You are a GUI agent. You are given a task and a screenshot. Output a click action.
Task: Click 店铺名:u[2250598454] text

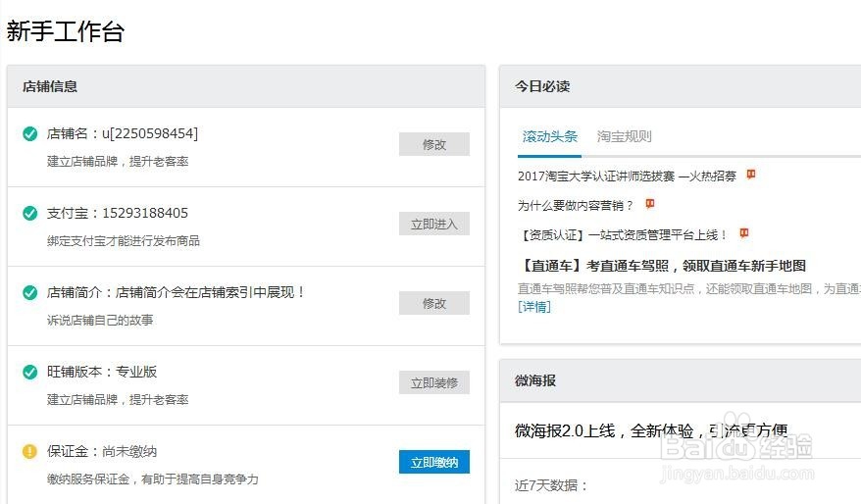click(x=123, y=133)
